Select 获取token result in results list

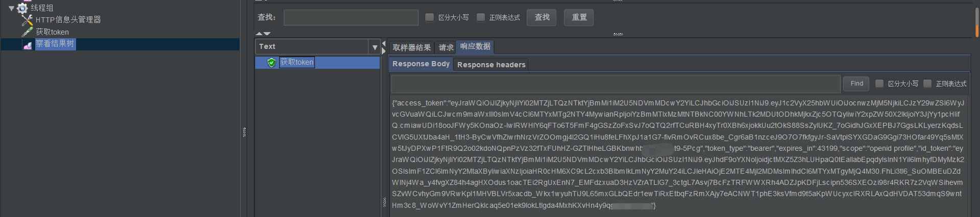[x=297, y=62]
